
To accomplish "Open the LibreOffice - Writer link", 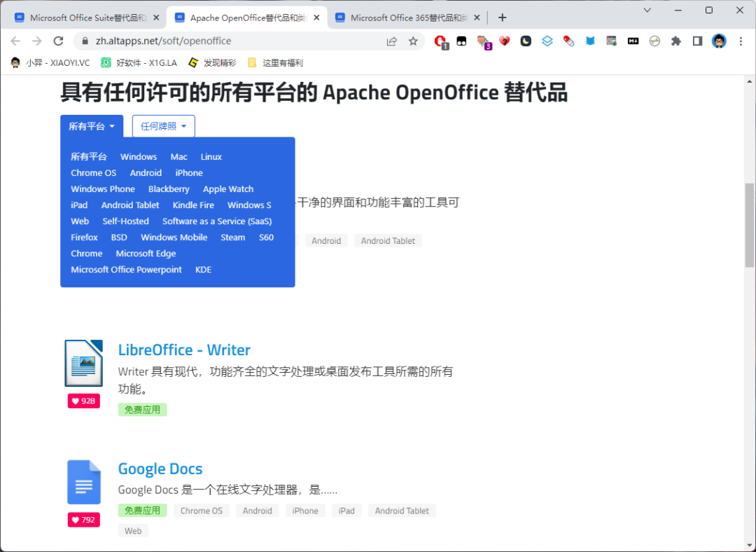I will pyautogui.click(x=184, y=350).
